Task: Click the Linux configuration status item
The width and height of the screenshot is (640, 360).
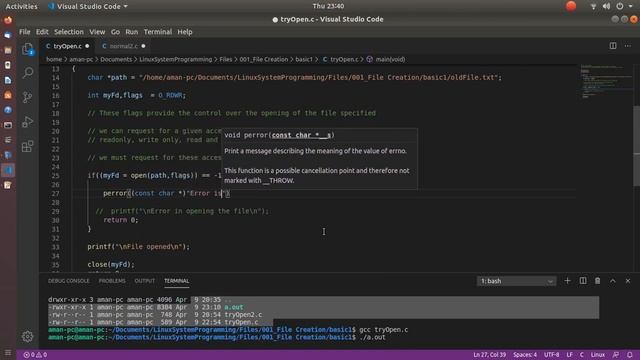Action: click(598, 355)
